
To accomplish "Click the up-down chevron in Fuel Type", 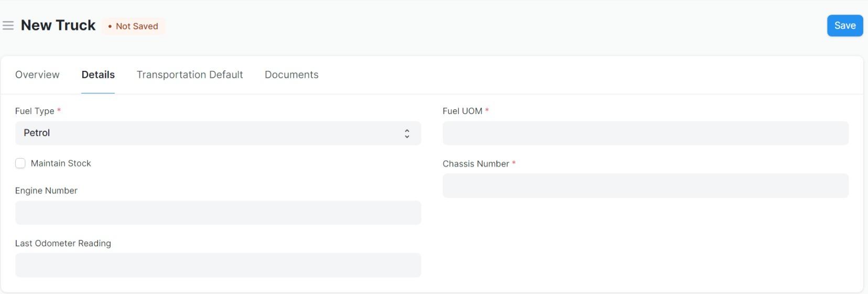I will click(x=407, y=133).
